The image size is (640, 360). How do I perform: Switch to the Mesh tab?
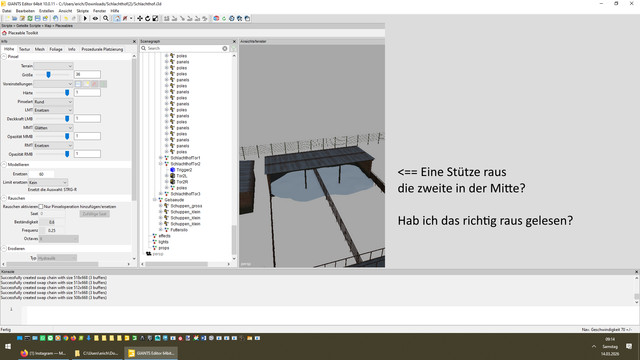point(40,49)
